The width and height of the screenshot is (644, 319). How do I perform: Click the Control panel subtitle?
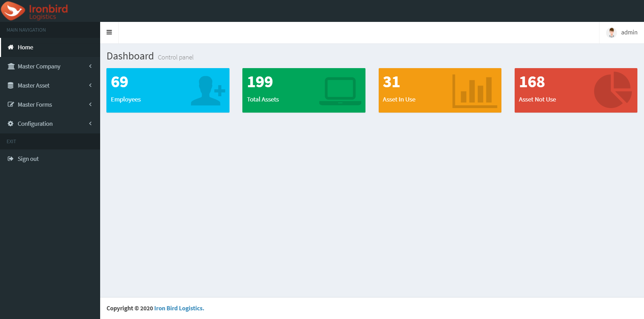point(176,57)
